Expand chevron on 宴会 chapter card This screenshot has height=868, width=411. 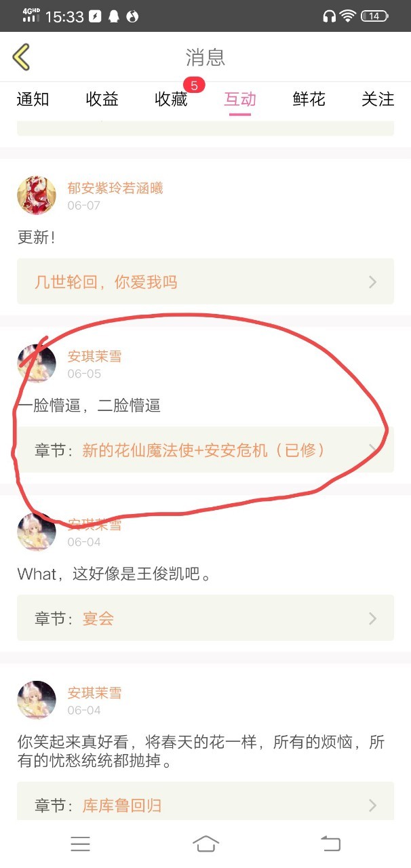coord(372,618)
